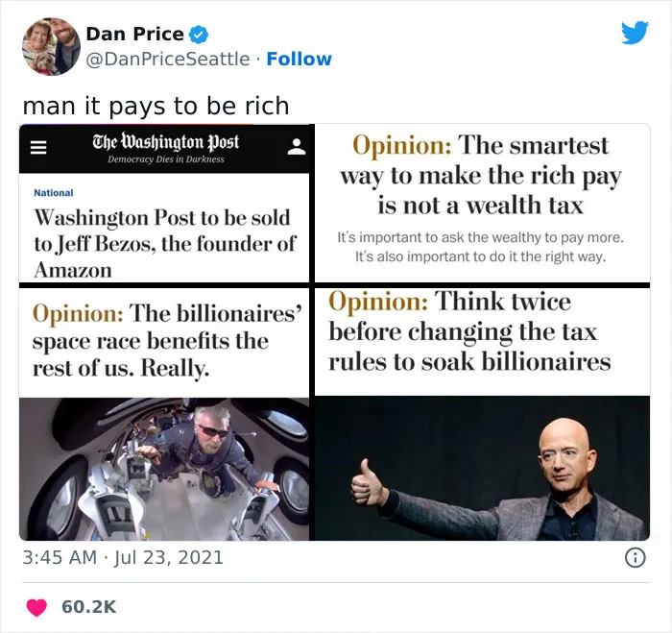Click the Follow link

pyautogui.click(x=300, y=60)
